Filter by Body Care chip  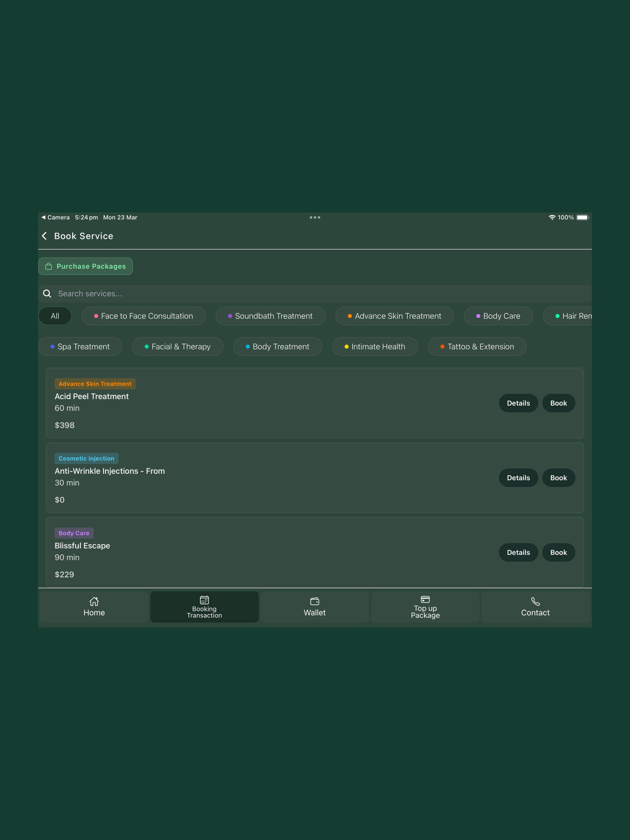[x=499, y=316]
